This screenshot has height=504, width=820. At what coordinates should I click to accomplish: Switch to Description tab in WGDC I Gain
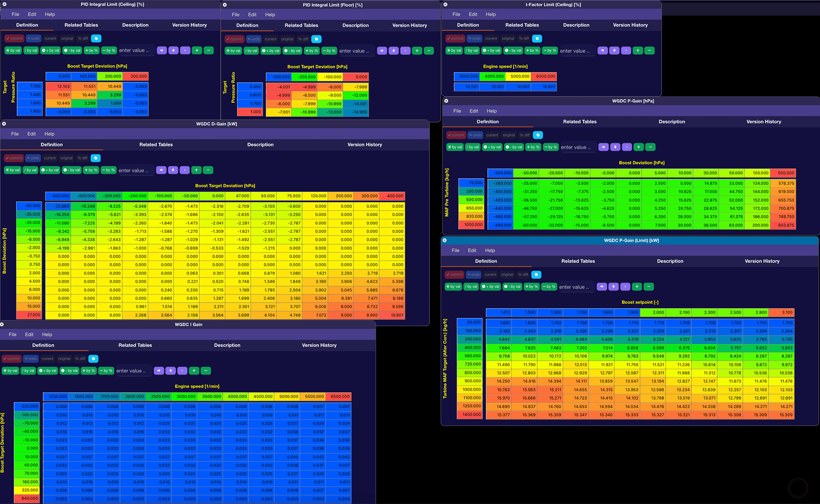227,345
